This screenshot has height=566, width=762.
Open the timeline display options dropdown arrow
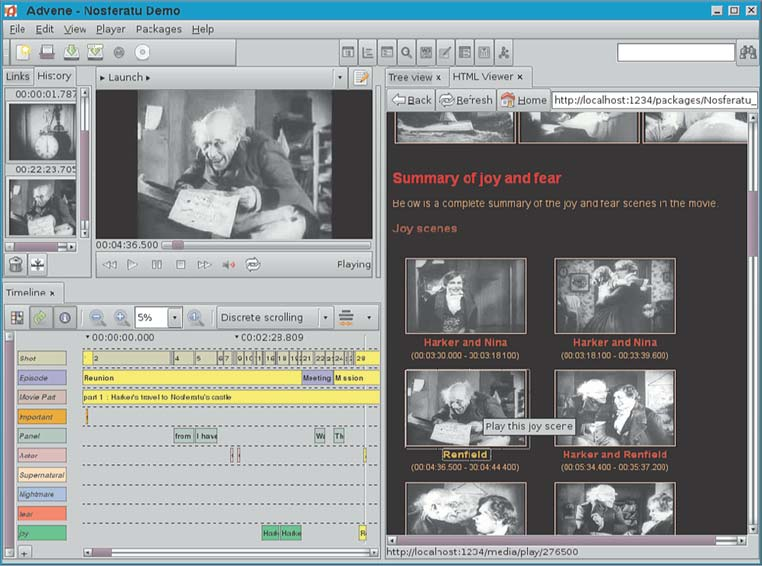[369, 318]
